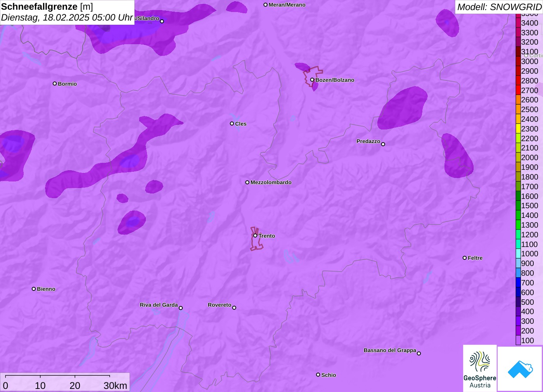Viewport: 543px width, 392px height.
Task: Click the legend value '400'
Action: click(527, 311)
